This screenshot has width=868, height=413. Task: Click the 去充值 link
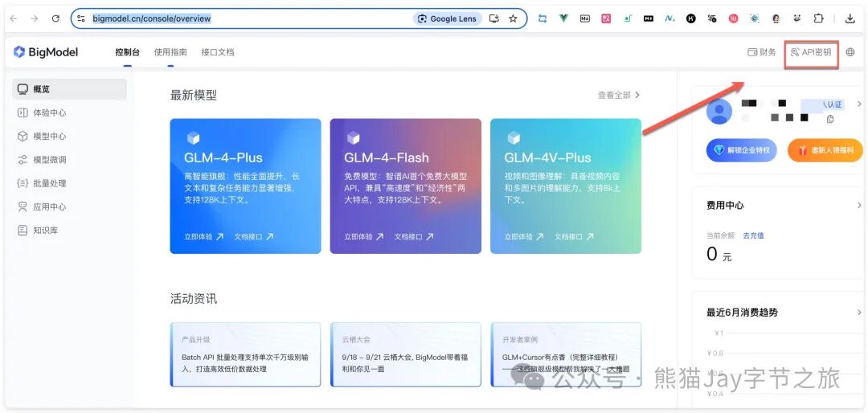753,235
